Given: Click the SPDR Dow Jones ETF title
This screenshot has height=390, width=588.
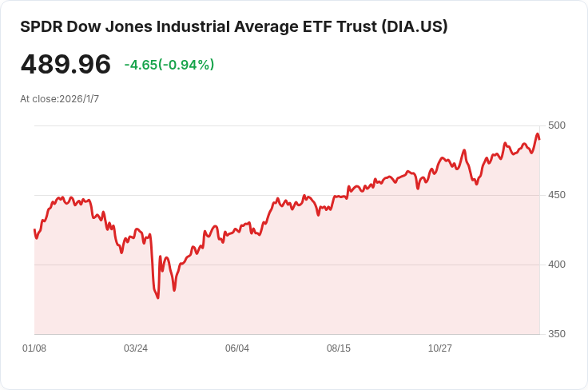Looking at the screenshot, I should (233, 27).
